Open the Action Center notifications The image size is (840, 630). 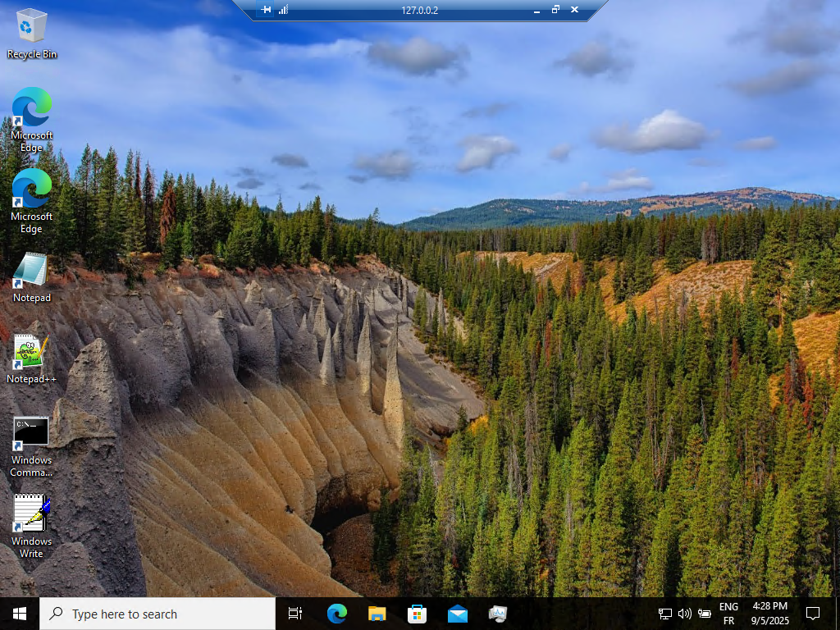(x=812, y=613)
